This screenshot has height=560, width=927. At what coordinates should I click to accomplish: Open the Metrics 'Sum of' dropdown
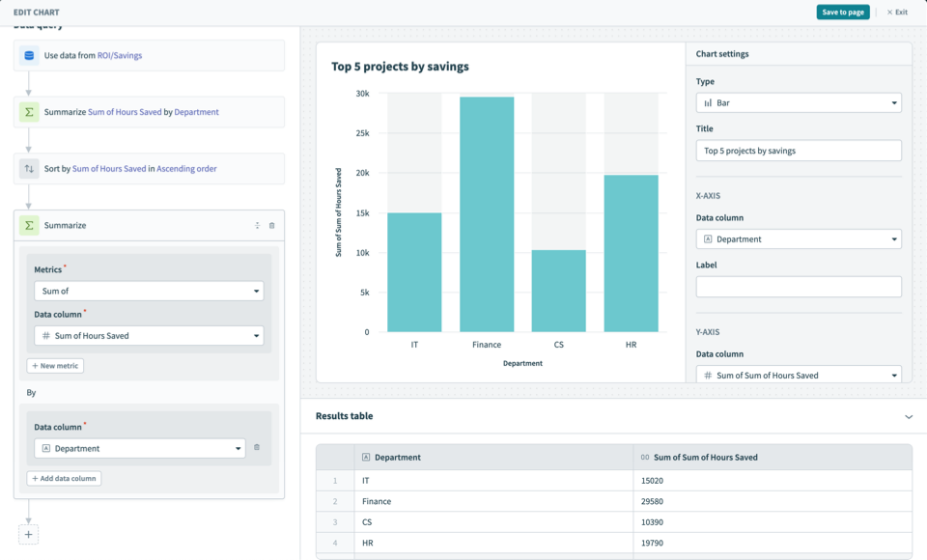point(149,291)
